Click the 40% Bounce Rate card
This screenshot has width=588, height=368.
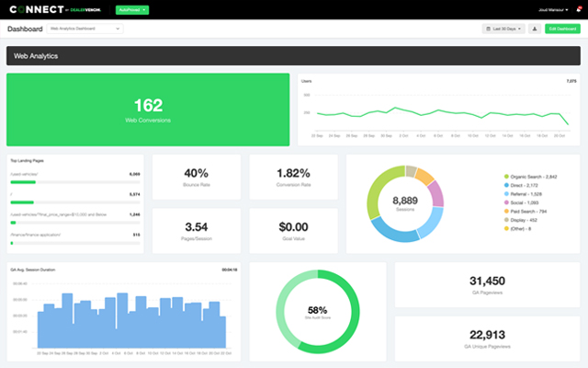click(x=197, y=177)
